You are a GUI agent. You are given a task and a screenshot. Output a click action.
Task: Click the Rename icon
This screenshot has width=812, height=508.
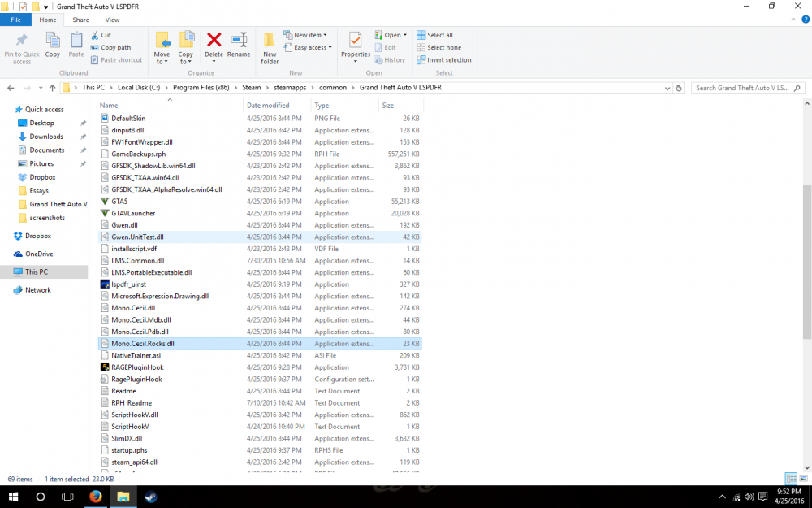(x=239, y=39)
